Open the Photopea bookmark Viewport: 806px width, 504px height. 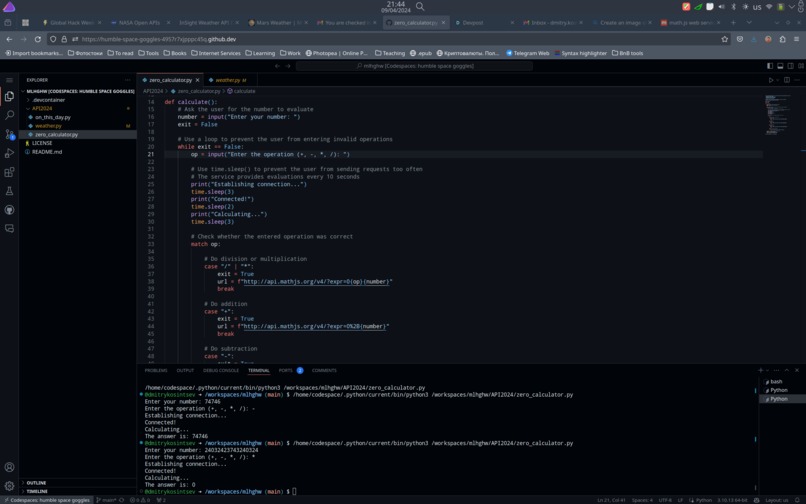pos(336,53)
